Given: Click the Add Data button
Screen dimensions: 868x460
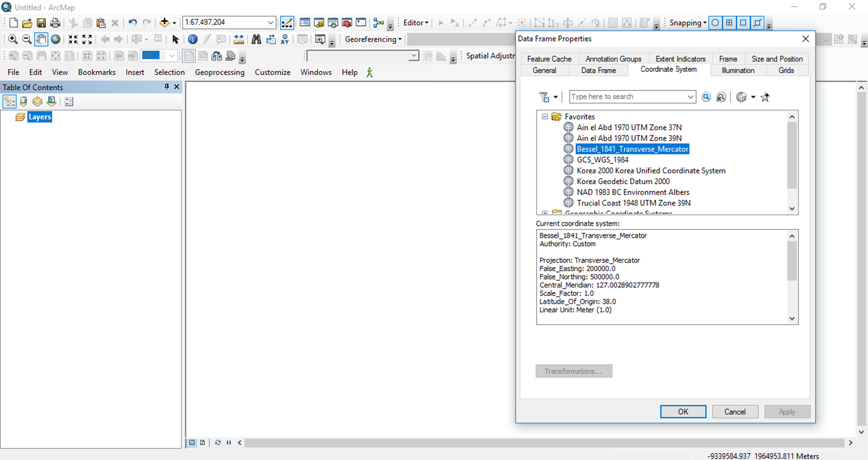Looking at the screenshot, I should point(164,23).
